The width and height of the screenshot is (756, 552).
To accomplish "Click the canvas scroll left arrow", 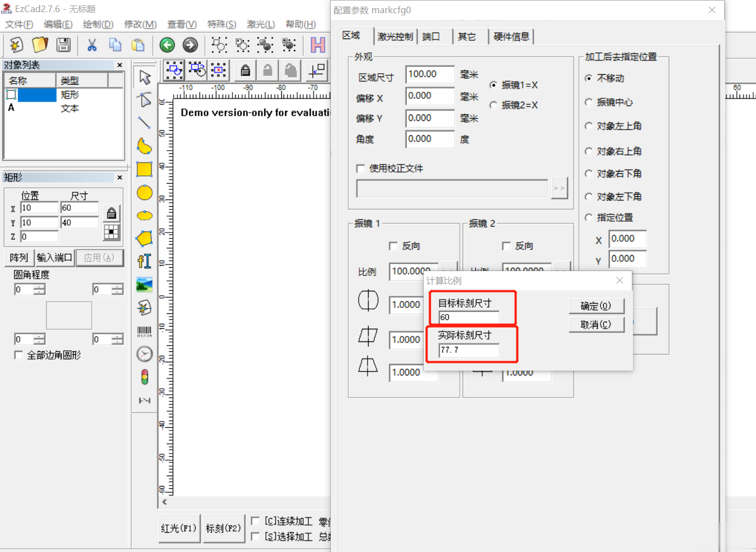I will (x=164, y=502).
